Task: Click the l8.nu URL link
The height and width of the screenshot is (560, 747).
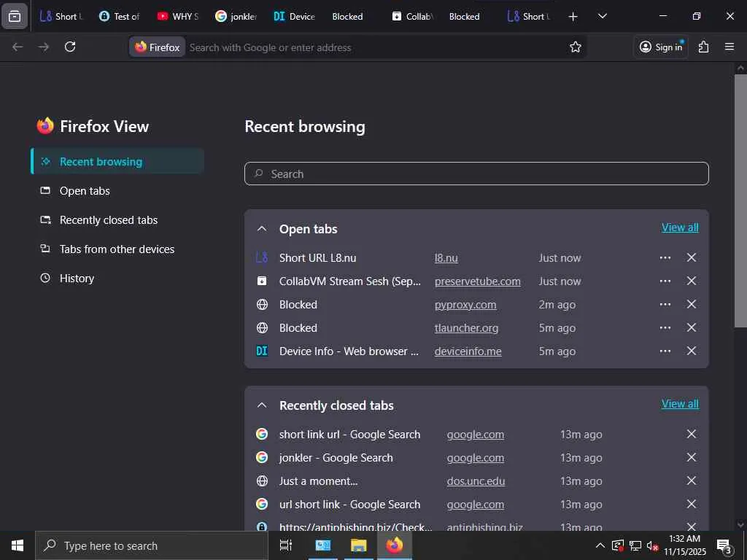Action: click(446, 258)
